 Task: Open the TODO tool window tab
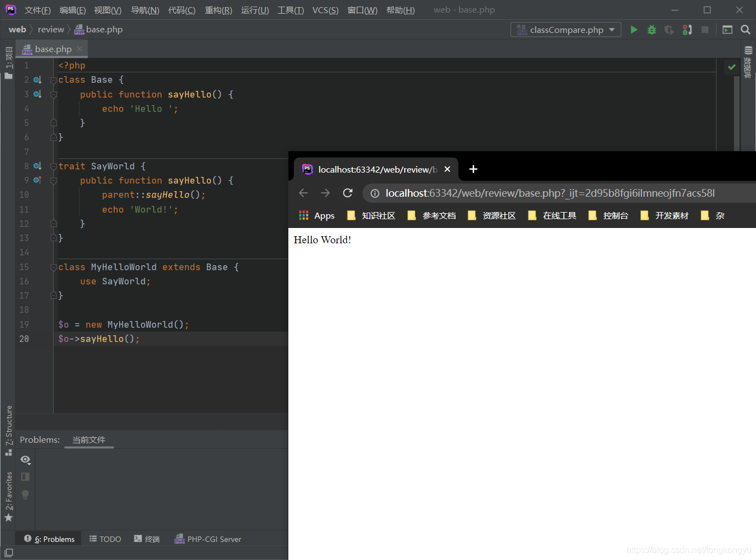[x=105, y=539]
